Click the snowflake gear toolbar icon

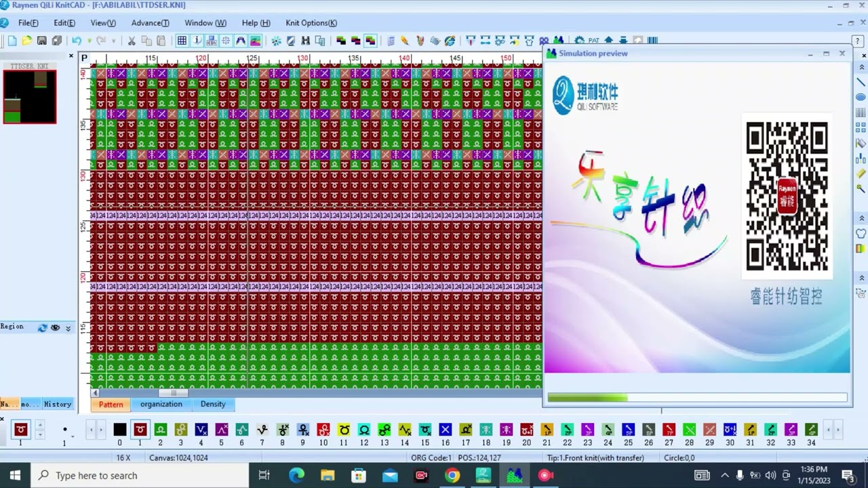(x=276, y=41)
